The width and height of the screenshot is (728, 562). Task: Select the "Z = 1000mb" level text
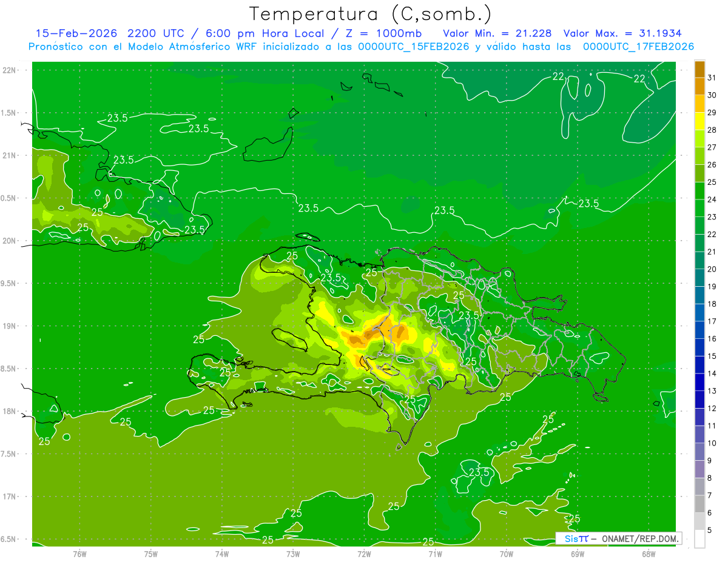(383, 33)
